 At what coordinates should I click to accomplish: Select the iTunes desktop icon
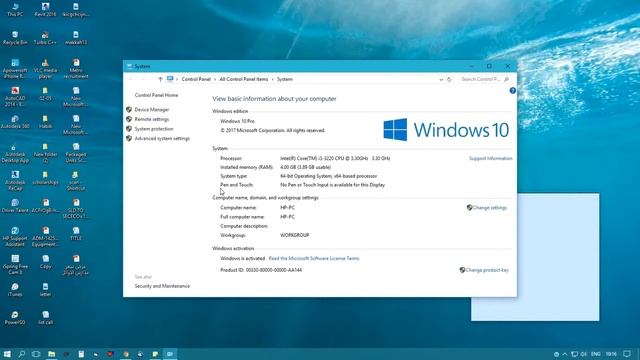[x=15, y=290]
